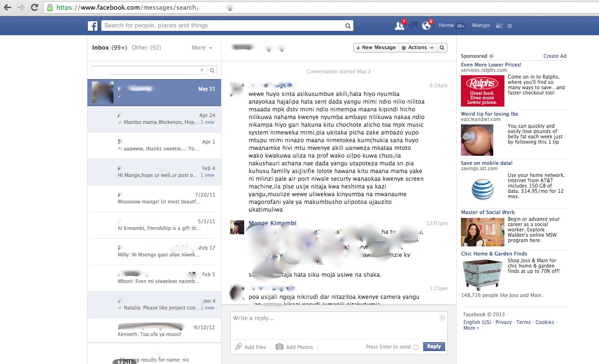Click the Mange Kimambi sender name
599x364 pixels.
272,223
